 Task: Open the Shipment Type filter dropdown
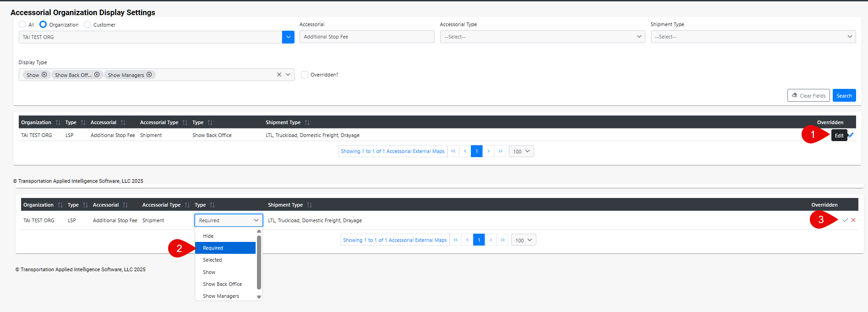[x=753, y=37]
